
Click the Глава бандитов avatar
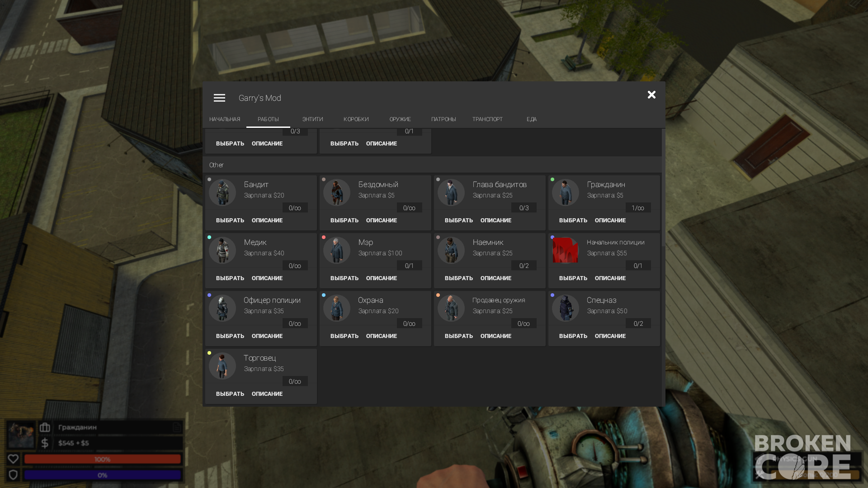point(451,192)
